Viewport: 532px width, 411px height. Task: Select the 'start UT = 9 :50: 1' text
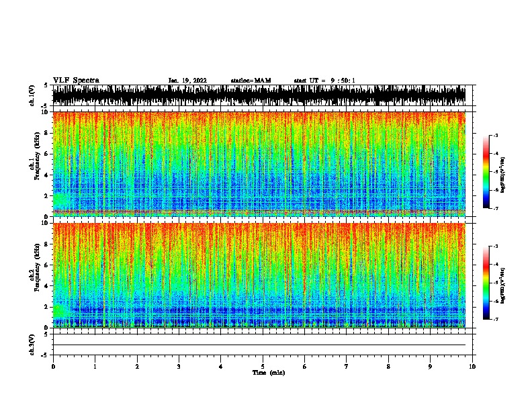point(324,81)
